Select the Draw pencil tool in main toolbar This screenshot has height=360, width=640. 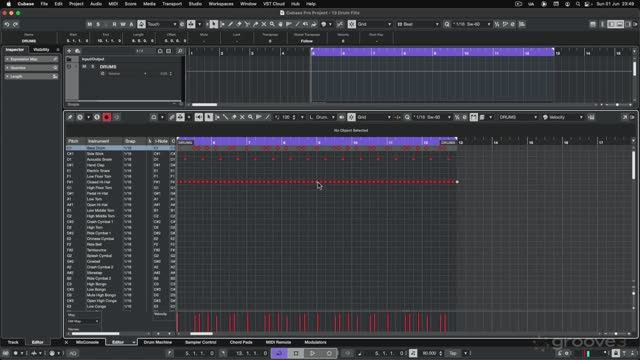[x=231, y=24]
